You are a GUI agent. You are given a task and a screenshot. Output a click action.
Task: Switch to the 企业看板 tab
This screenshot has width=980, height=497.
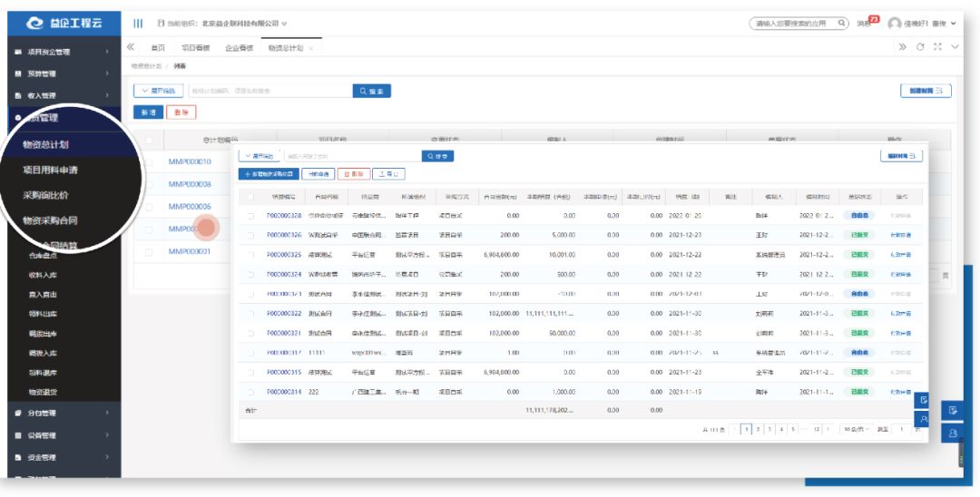click(240, 48)
